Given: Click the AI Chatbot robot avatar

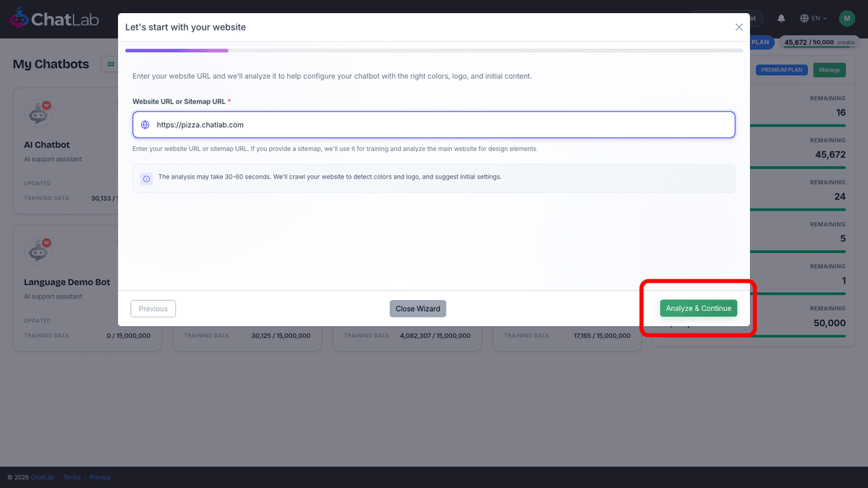Looking at the screenshot, I should coord(38,114).
